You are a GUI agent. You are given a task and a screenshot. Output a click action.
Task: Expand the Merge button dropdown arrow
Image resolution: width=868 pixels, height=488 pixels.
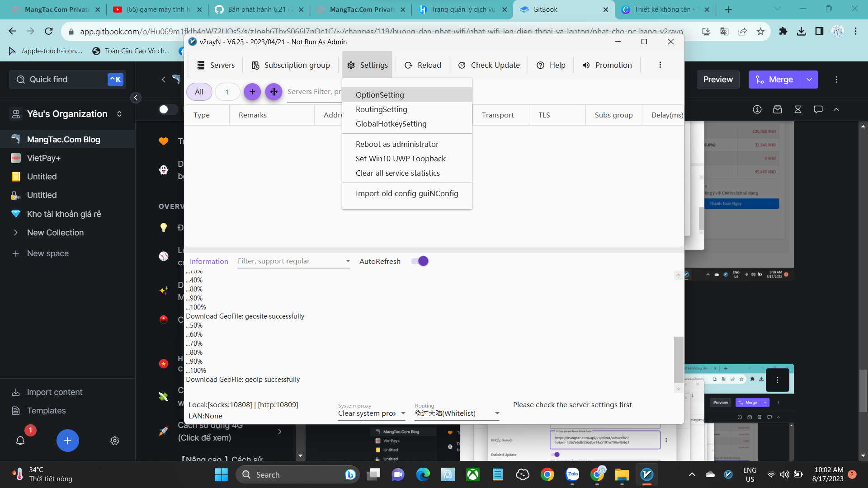[809, 80]
